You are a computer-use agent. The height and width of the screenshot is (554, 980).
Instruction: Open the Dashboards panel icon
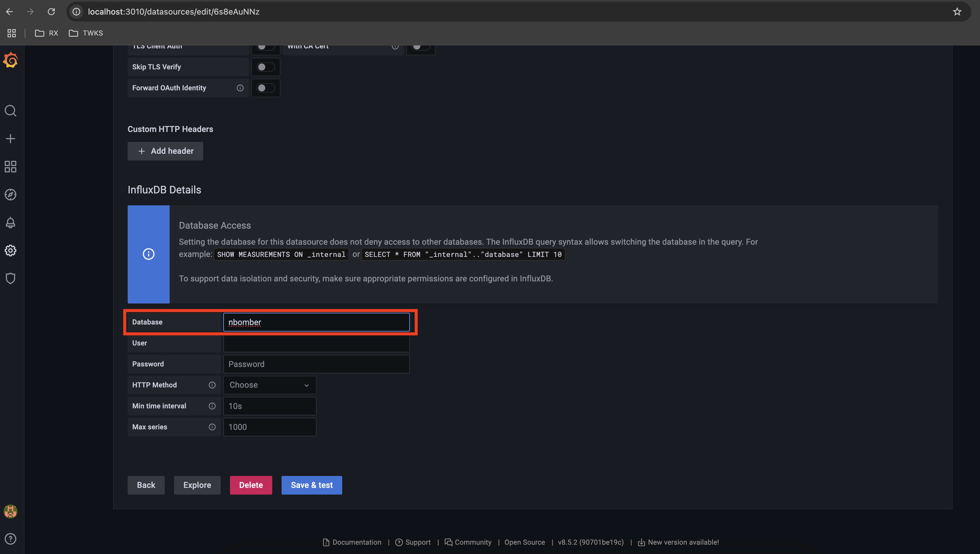(x=10, y=167)
